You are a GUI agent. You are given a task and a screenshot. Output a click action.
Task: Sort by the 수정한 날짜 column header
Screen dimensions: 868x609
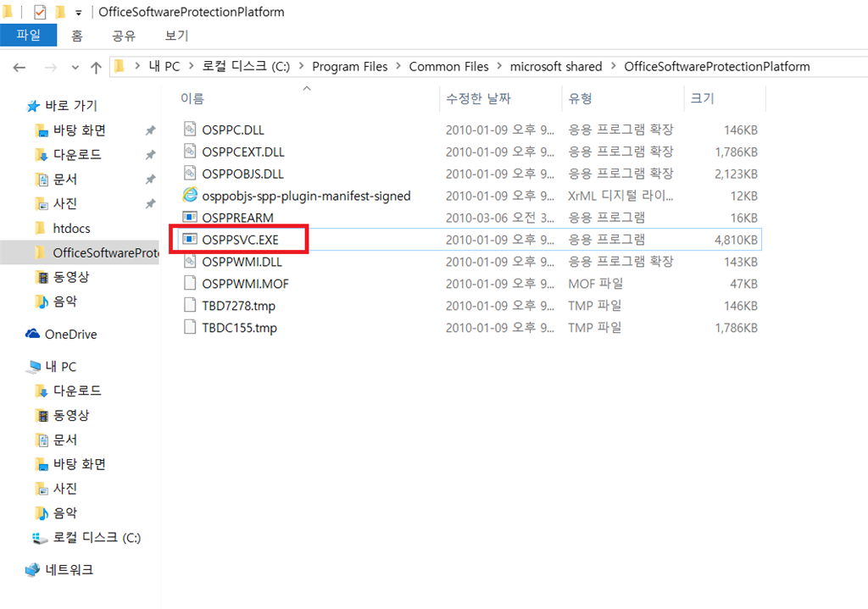pyautogui.click(x=478, y=98)
